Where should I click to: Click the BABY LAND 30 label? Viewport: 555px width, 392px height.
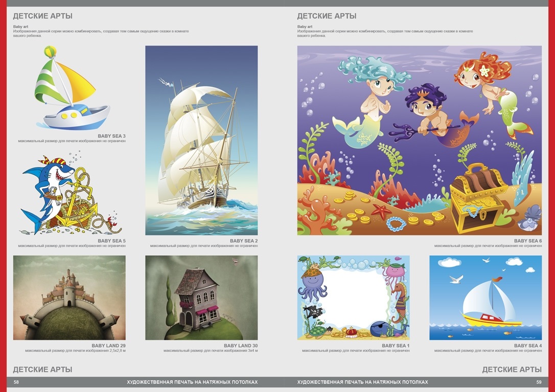click(240, 346)
